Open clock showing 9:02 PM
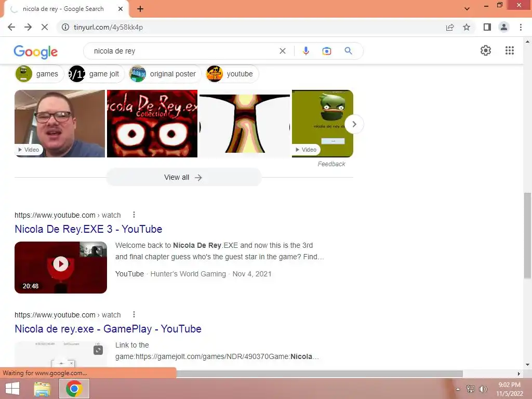Screen dimensions: 532x399 point(510,389)
